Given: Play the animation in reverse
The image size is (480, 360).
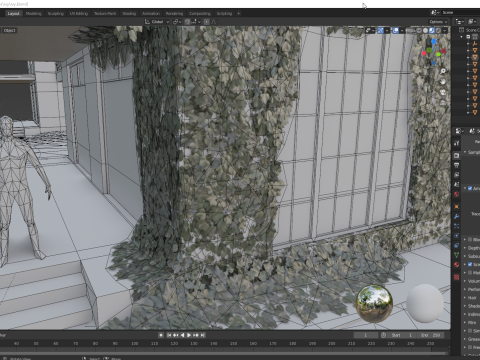Looking at the screenshot, I should (x=182, y=335).
